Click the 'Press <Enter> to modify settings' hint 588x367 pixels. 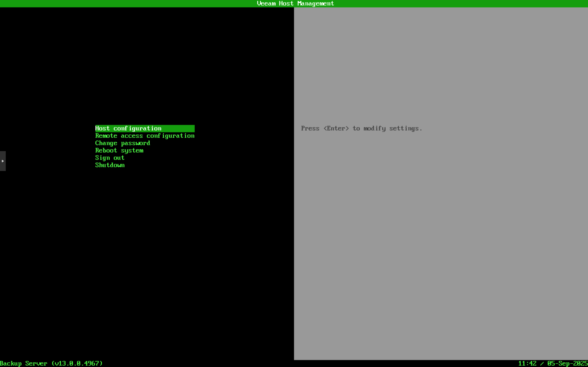click(x=361, y=128)
